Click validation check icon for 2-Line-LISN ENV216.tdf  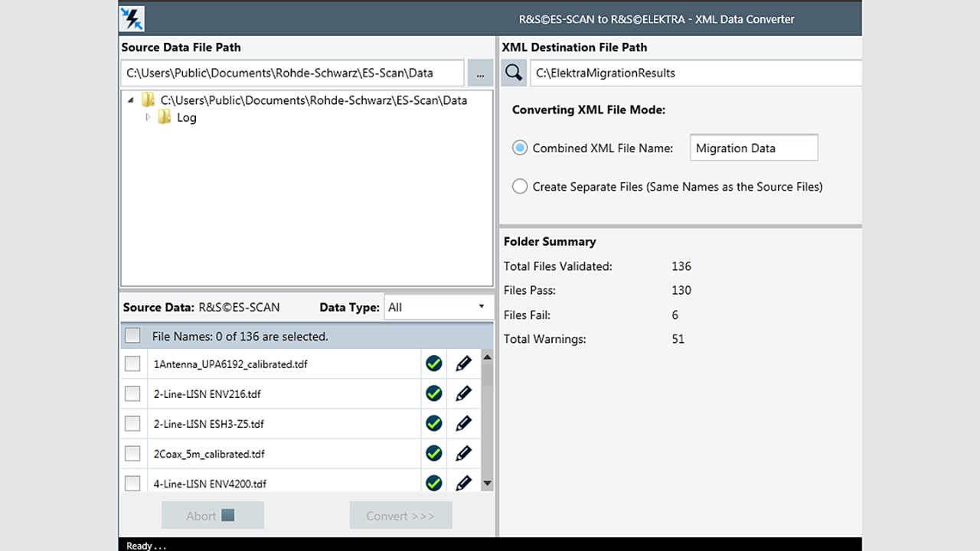point(434,393)
